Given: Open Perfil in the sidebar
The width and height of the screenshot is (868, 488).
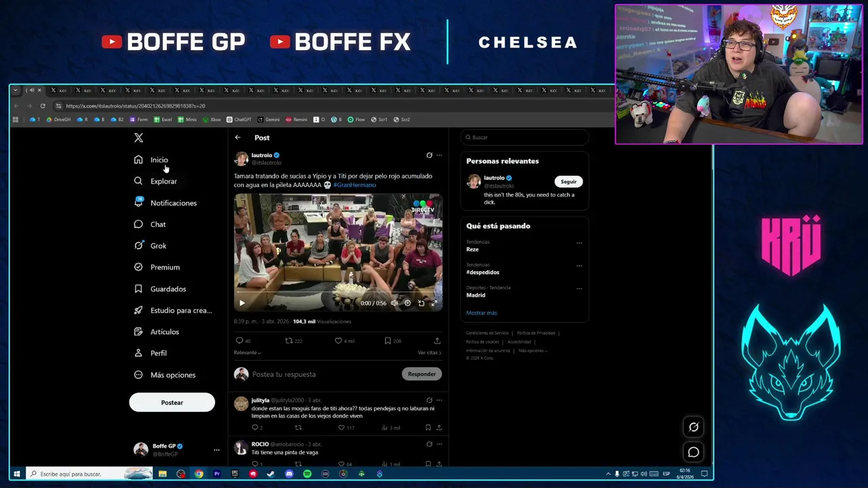Looking at the screenshot, I should pyautogui.click(x=151, y=353).
